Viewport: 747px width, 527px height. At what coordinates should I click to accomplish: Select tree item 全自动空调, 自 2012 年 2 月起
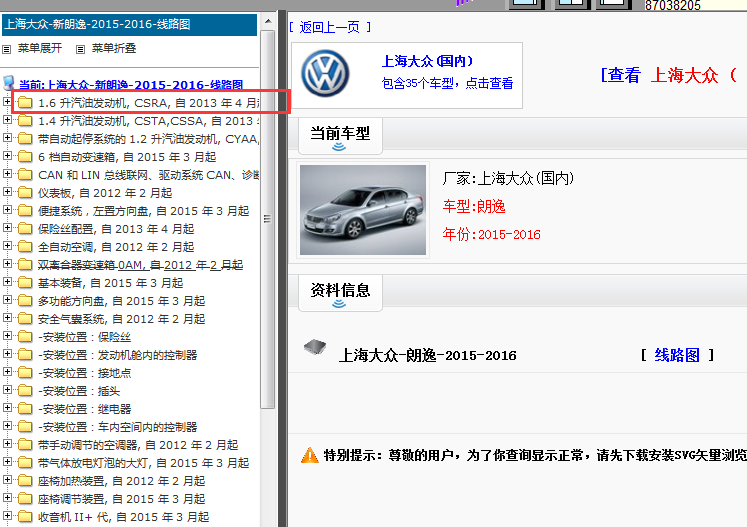pos(116,247)
